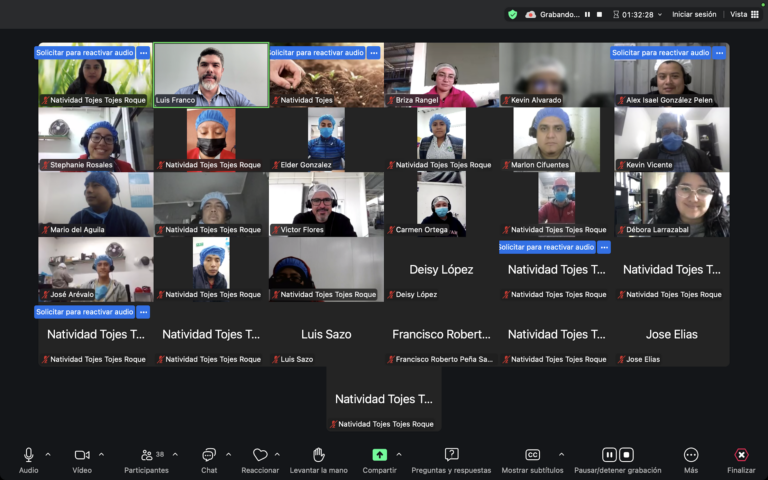This screenshot has height=480, width=768.
Task: Click the green Compartir share icon
Action: 380,455
